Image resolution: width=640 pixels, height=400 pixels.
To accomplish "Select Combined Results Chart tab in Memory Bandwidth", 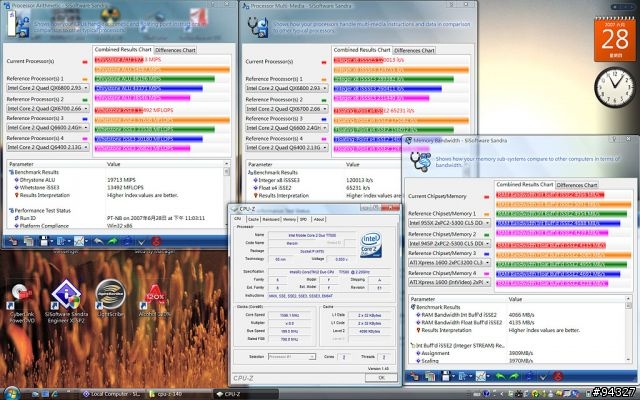I will 524,184.
